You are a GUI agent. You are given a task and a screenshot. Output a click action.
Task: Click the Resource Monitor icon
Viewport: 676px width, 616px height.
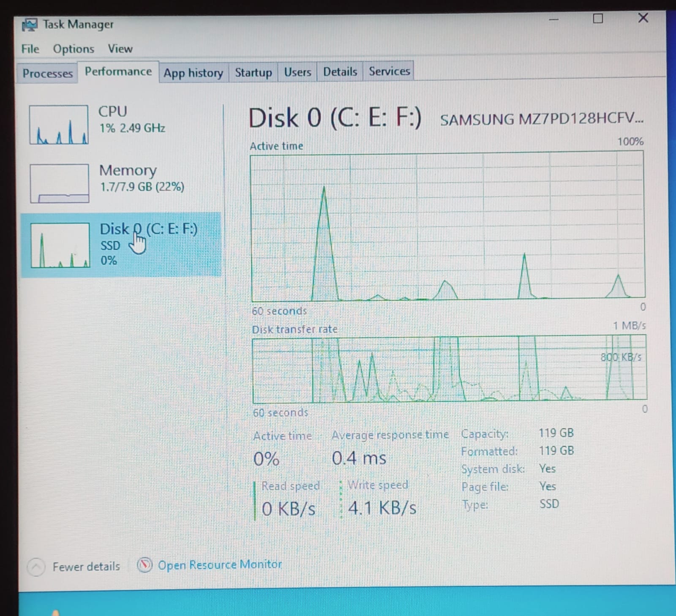pyautogui.click(x=144, y=565)
